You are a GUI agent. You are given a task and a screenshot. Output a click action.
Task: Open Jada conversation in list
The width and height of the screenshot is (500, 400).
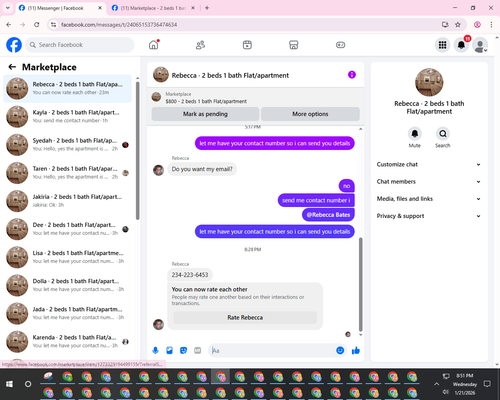pos(68,313)
